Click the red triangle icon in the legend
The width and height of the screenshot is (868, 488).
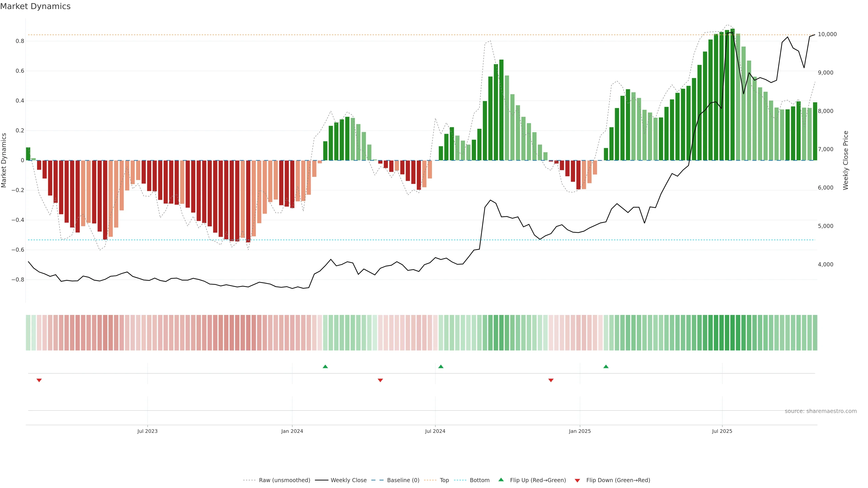pyautogui.click(x=577, y=480)
